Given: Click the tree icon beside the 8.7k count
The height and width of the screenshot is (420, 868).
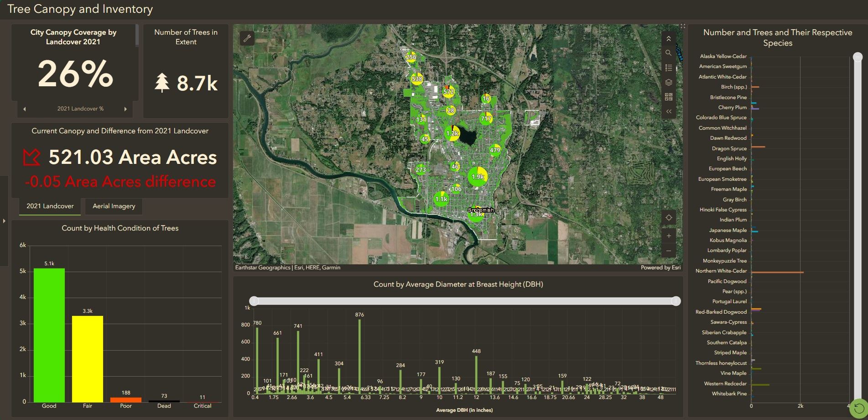Looking at the screenshot, I should tap(162, 83).
